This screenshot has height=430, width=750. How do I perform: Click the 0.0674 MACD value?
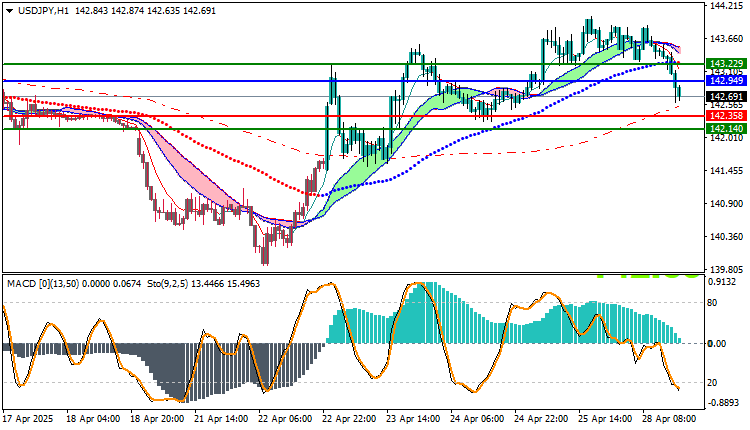point(127,284)
